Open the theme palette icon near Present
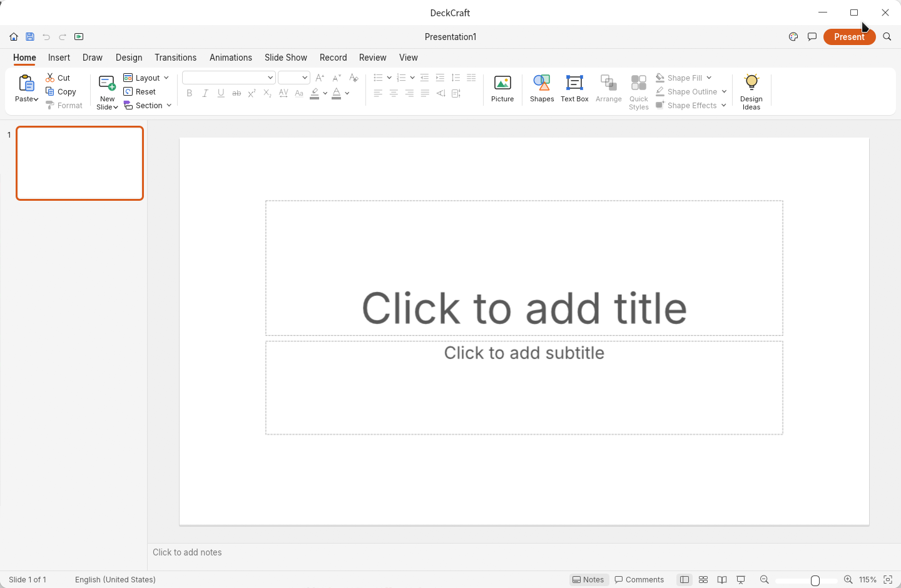 pyautogui.click(x=793, y=37)
